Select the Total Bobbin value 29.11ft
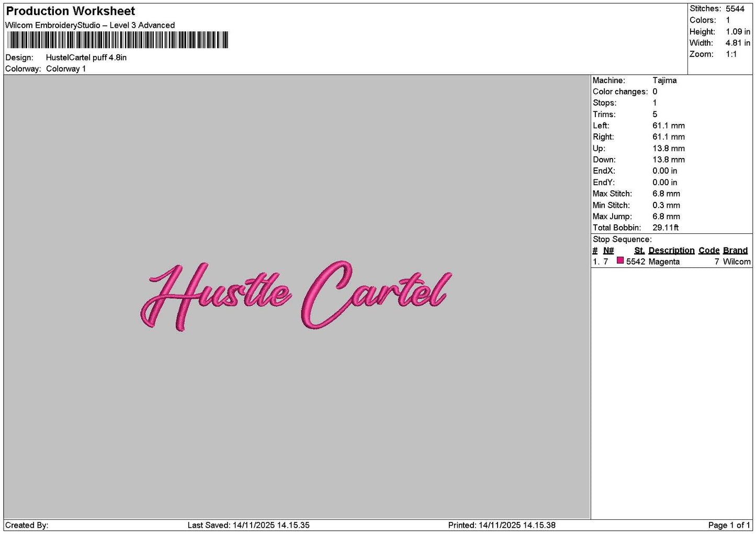 [x=665, y=228]
